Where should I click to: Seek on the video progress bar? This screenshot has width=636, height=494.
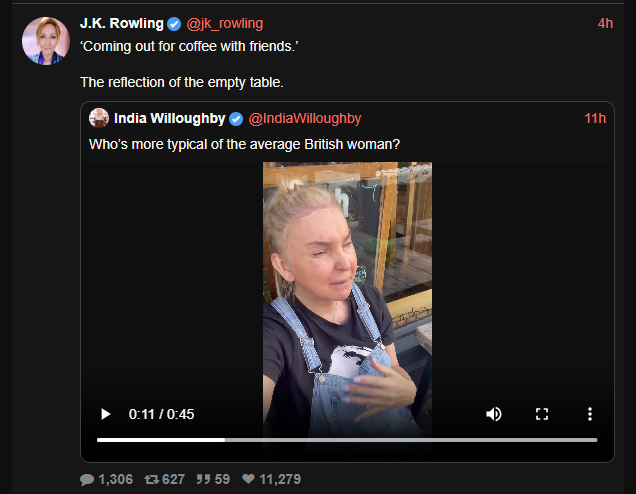point(347,440)
